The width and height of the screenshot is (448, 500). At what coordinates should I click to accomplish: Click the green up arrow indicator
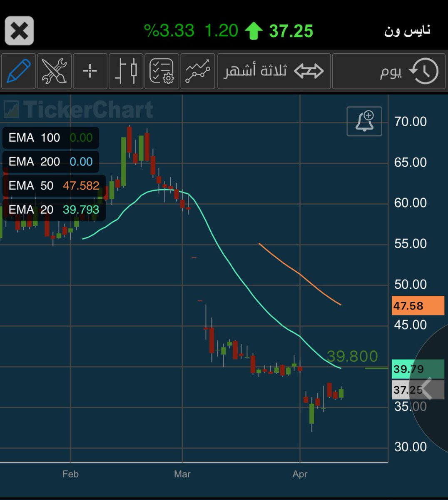click(x=254, y=31)
